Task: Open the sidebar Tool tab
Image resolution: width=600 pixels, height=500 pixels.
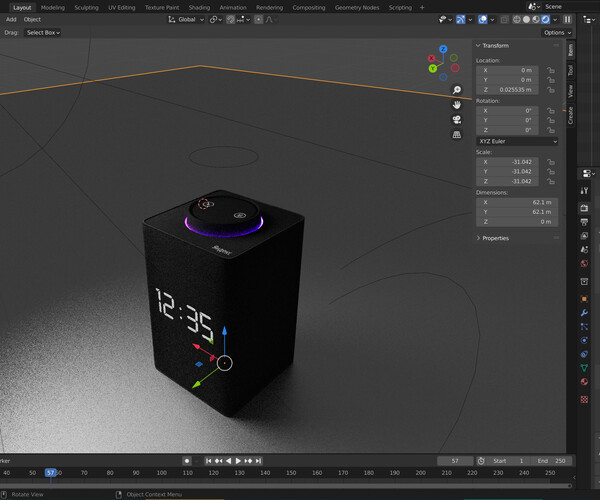Action: [571, 70]
